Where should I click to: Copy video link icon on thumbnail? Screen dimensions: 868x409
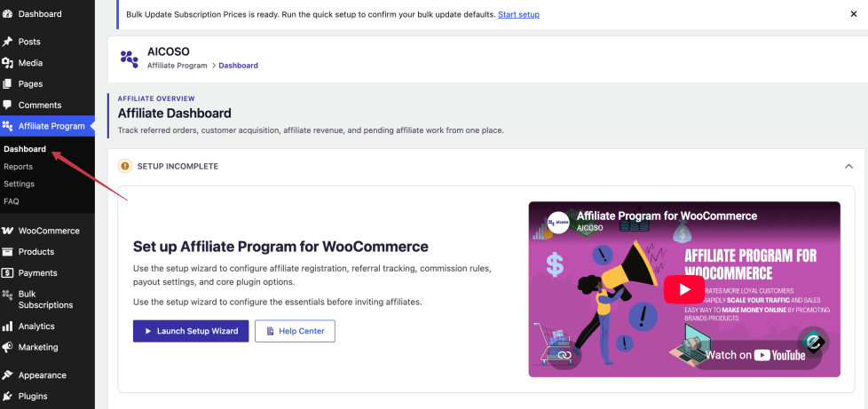(x=564, y=355)
